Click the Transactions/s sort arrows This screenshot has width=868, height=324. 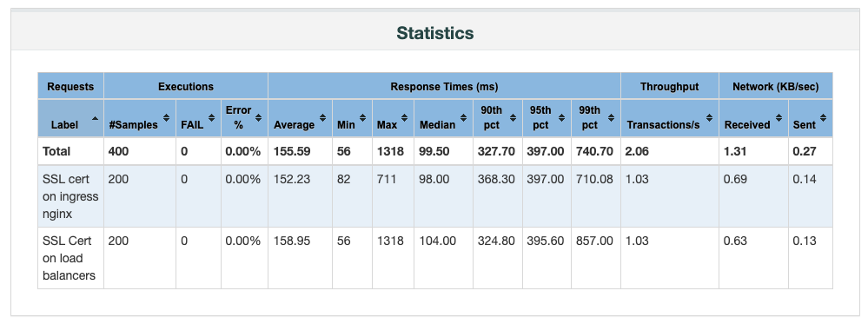[710, 117]
